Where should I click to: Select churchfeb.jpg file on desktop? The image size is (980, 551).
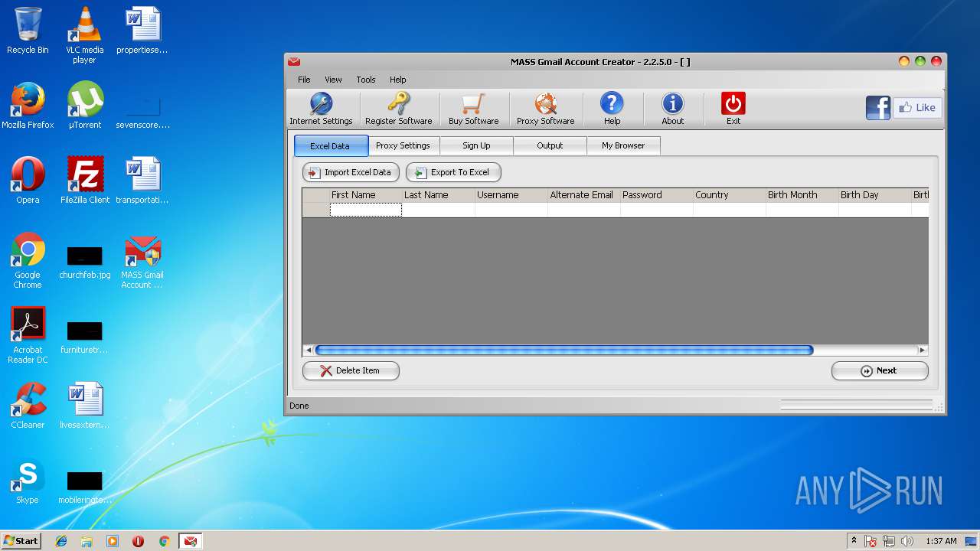[x=85, y=261]
